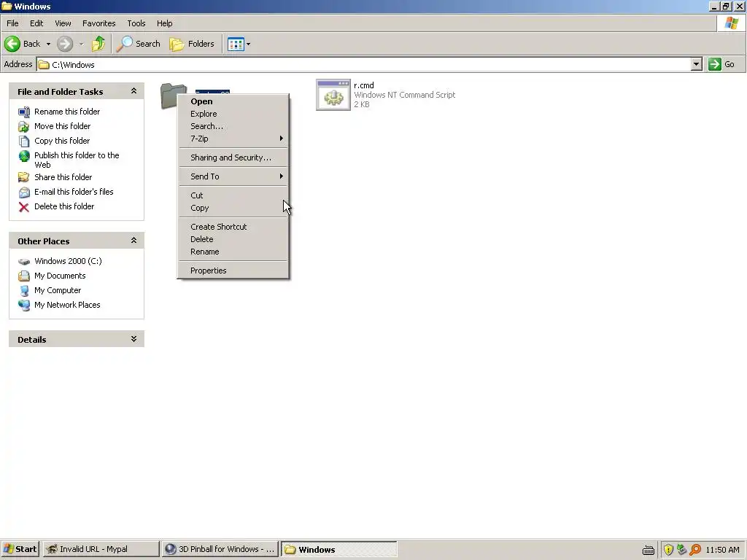Open the Tools menu
The height and width of the screenshot is (560, 747).
(x=136, y=23)
